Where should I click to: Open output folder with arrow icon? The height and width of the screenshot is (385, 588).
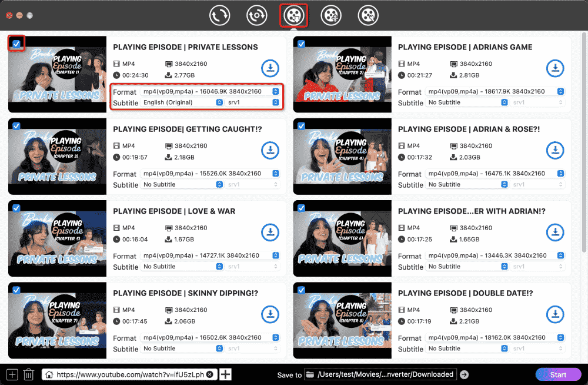(x=465, y=374)
